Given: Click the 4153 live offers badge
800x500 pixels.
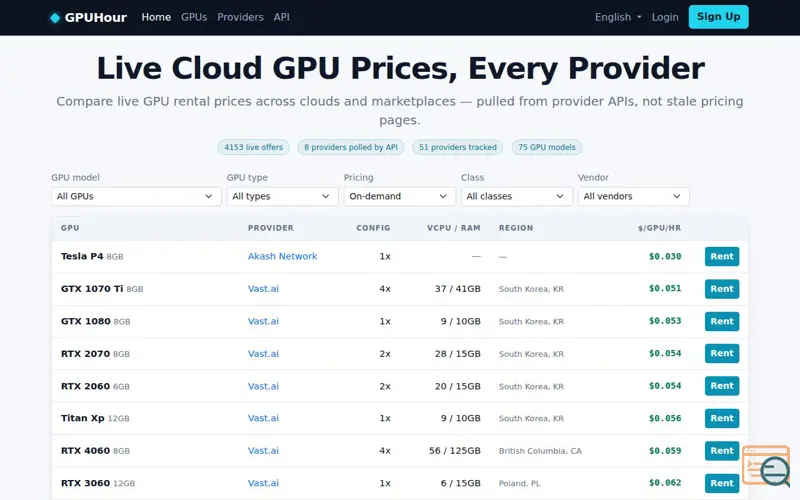Looking at the screenshot, I should 254,147.
